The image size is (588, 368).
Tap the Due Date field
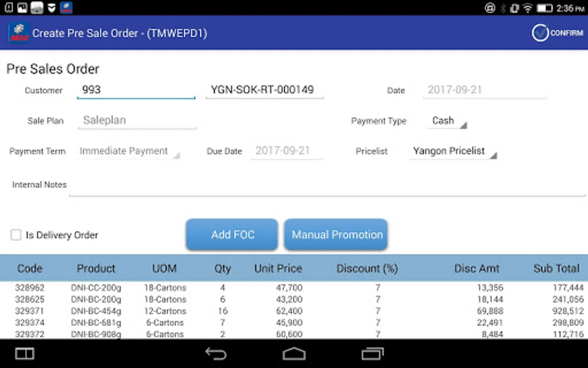pyautogui.click(x=287, y=151)
